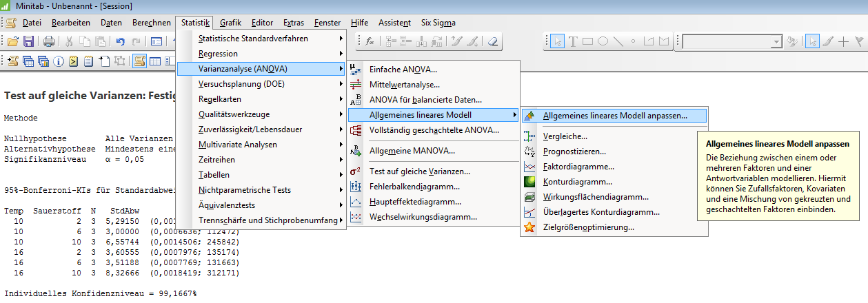Choose Allgemeines lineares Modell anpassen...
The width and height of the screenshot is (868, 303).
[x=614, y=116]
